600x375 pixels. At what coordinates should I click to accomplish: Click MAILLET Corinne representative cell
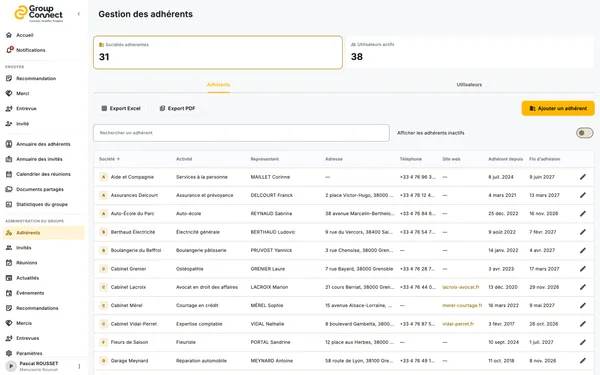tap(270, 177)
